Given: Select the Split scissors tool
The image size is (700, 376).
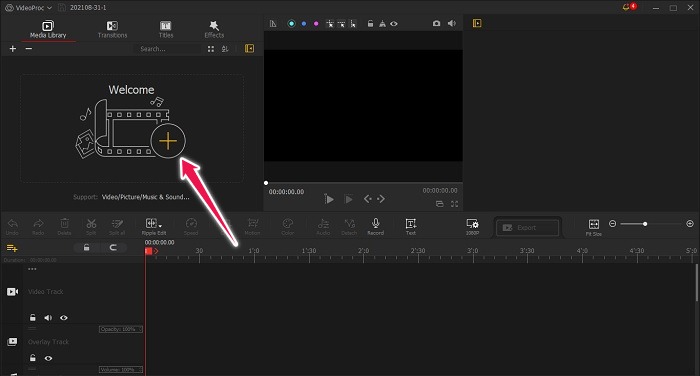Looking at the screenshot, I should tap(91, 226).
